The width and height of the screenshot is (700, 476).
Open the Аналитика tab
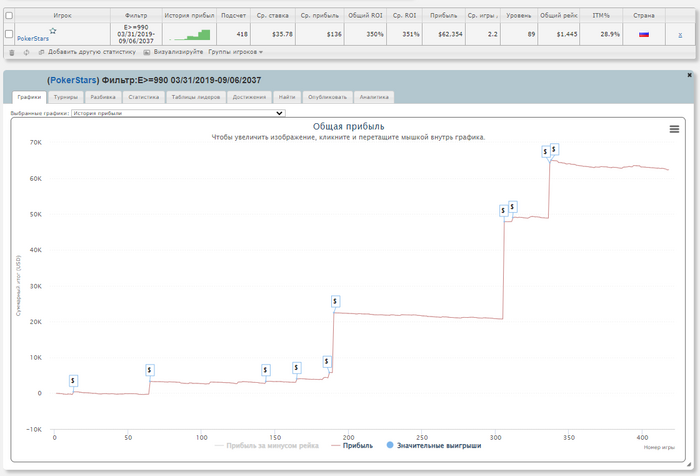(374, 97)
